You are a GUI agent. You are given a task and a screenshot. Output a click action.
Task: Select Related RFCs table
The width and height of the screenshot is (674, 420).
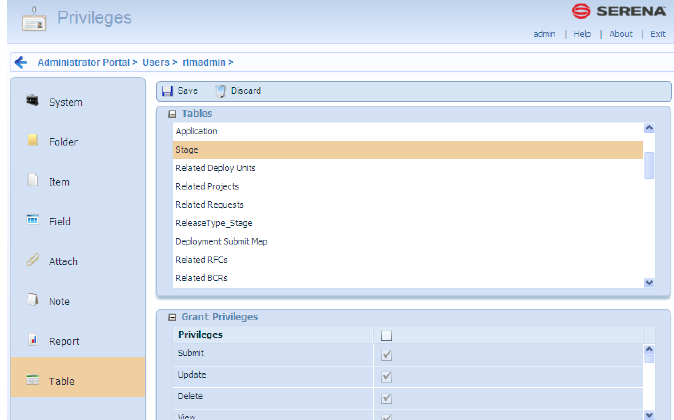(408, 260)
